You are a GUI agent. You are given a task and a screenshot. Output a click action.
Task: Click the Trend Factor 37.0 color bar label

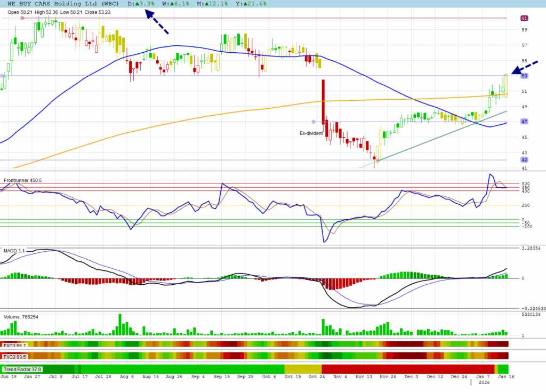coord(22,369)
